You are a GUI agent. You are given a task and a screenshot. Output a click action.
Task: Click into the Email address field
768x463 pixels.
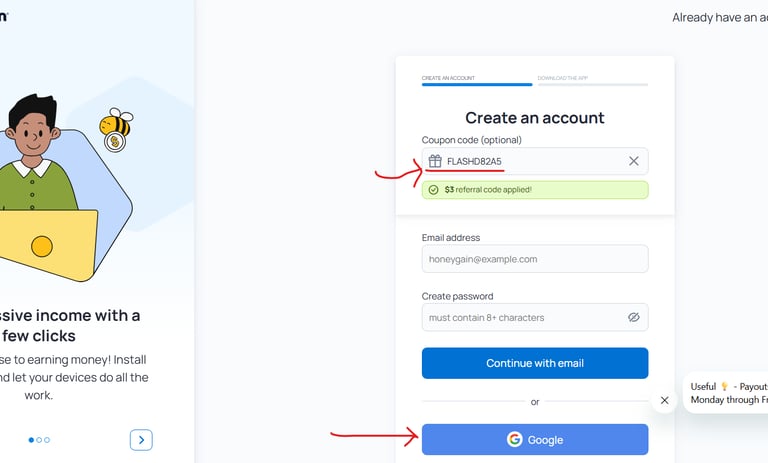coord(534,259)
